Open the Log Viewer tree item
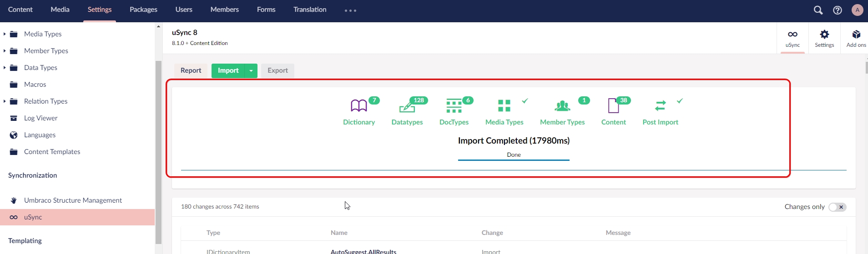 41,118
